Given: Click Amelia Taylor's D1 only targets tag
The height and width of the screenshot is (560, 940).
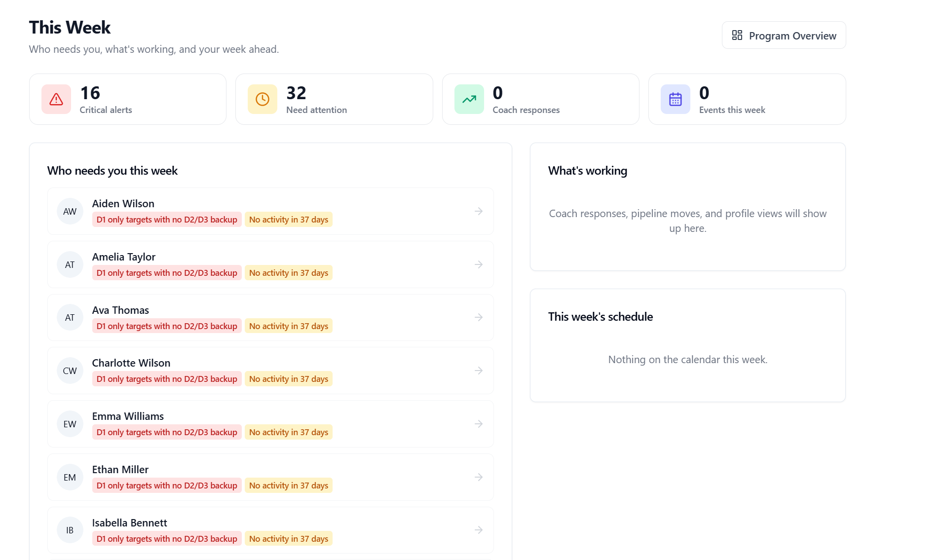Looking at the screenshot, I should click(x=167, y=273).
